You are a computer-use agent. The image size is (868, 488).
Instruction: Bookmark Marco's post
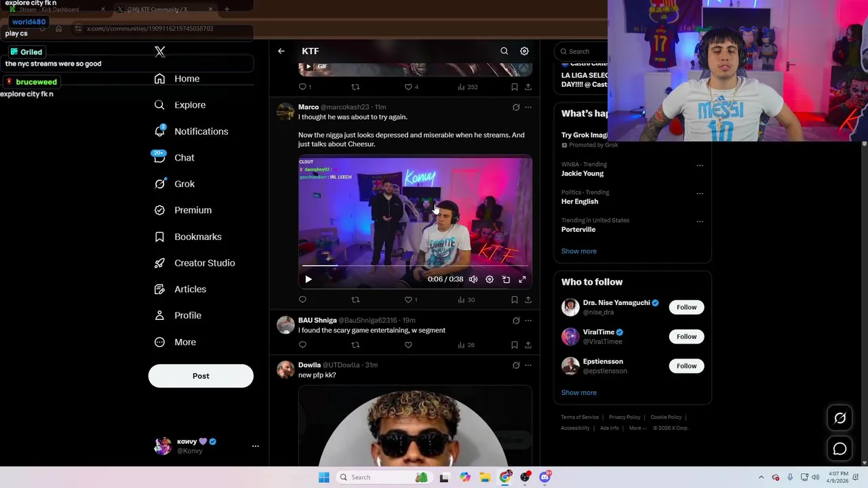[x=514, y=300]
